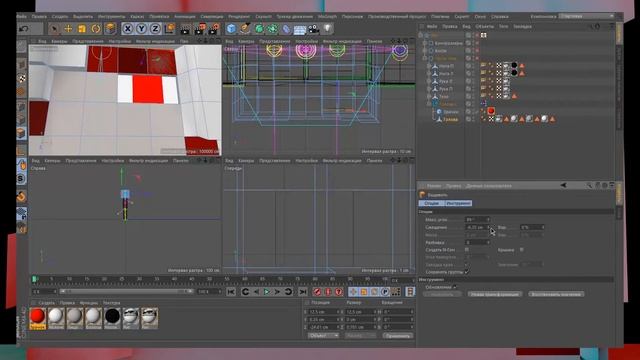Open the Tags menu in Object Manager
640x360 pixels.
tap(503, 27)
